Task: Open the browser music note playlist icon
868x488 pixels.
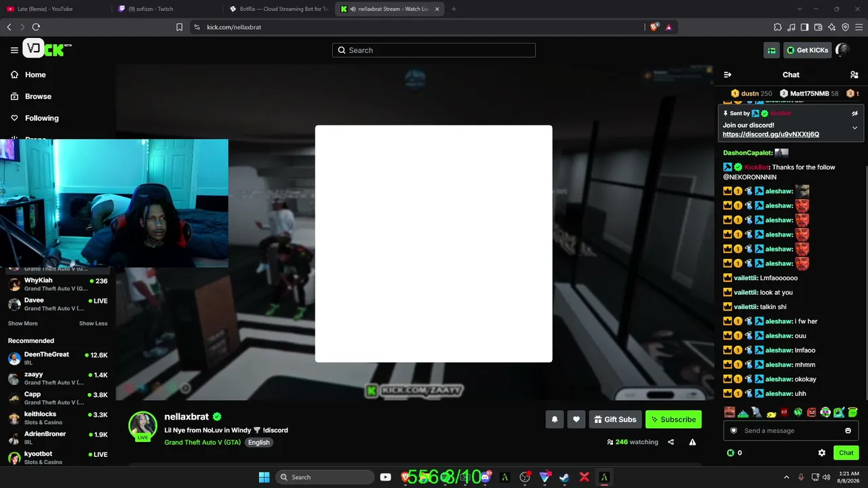Action: tap(791, 27)
